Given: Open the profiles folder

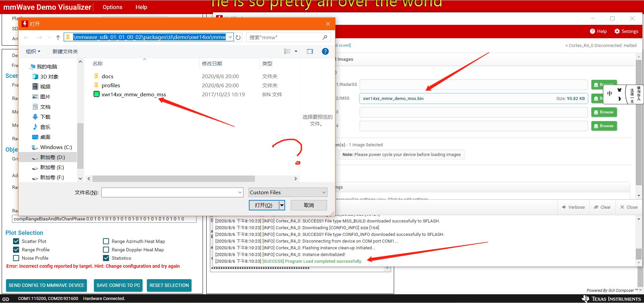Looking at the screenshot, I should click(x=111, y=85).
